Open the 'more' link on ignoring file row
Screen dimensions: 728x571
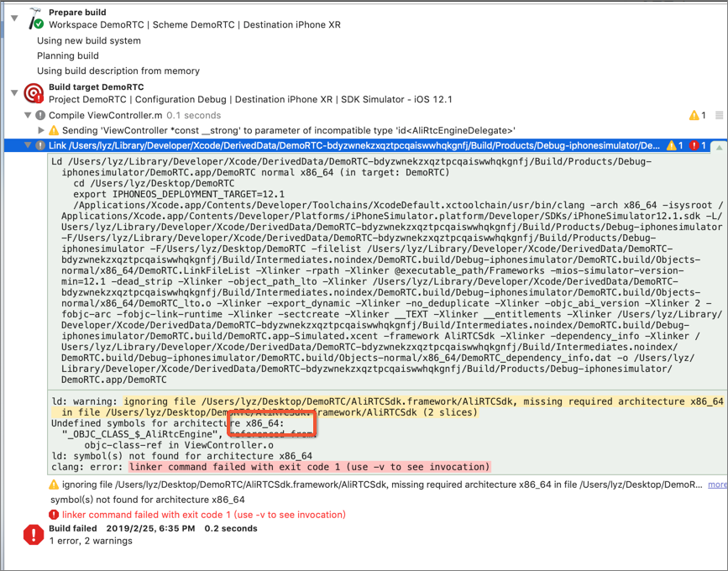pyautogui.click(x=717, y=485)
